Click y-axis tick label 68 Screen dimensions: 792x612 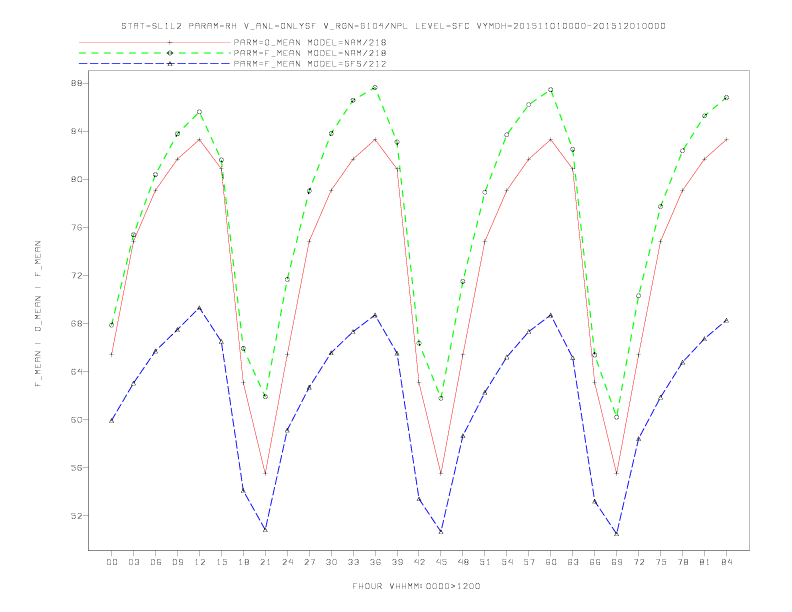pyautogui.click(x=76, y=323)
